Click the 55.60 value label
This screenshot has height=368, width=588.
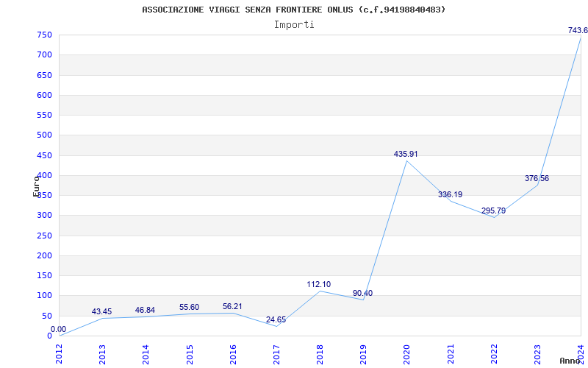coord(189,307)
